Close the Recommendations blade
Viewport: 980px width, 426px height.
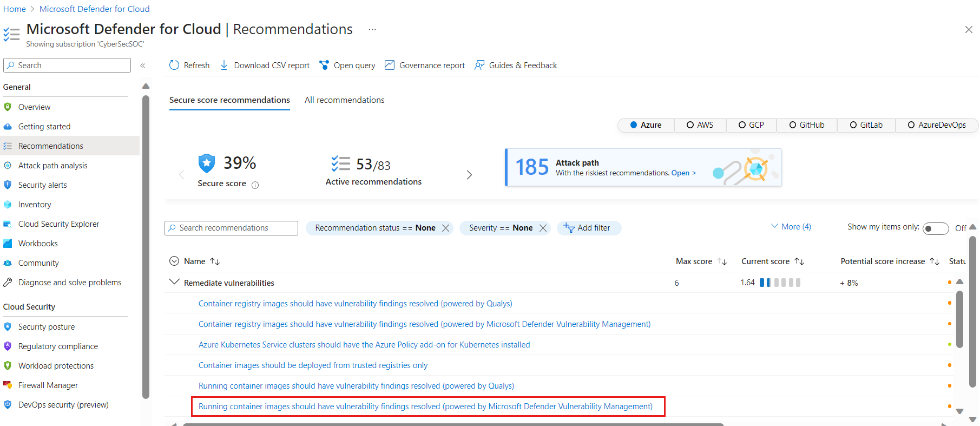pos(969,30)
